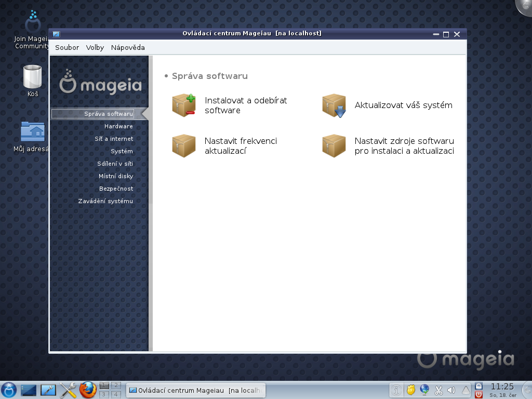Select Zavádění systému in sidebar
The image size is (532, 399).
[105, 201]
